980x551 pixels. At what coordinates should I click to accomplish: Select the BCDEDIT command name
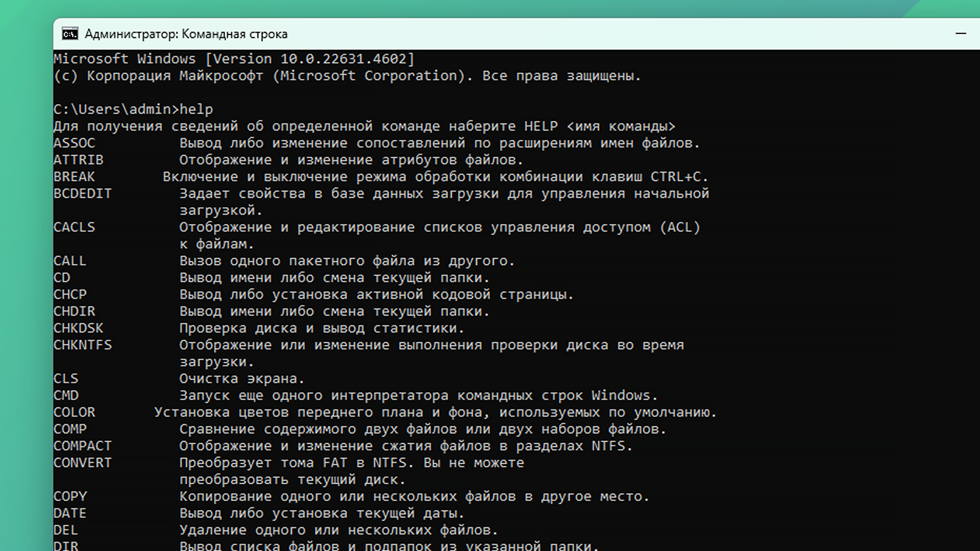83,193
